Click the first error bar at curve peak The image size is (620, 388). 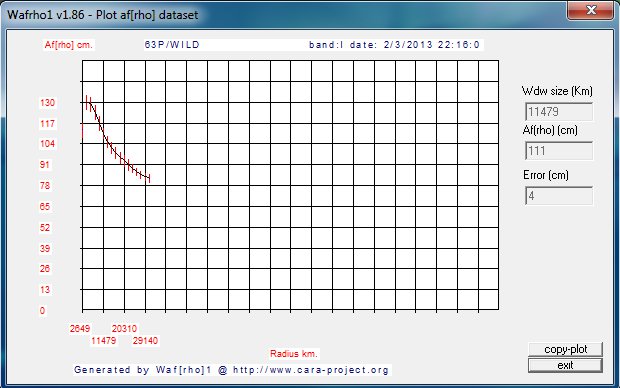click(87, 102)
